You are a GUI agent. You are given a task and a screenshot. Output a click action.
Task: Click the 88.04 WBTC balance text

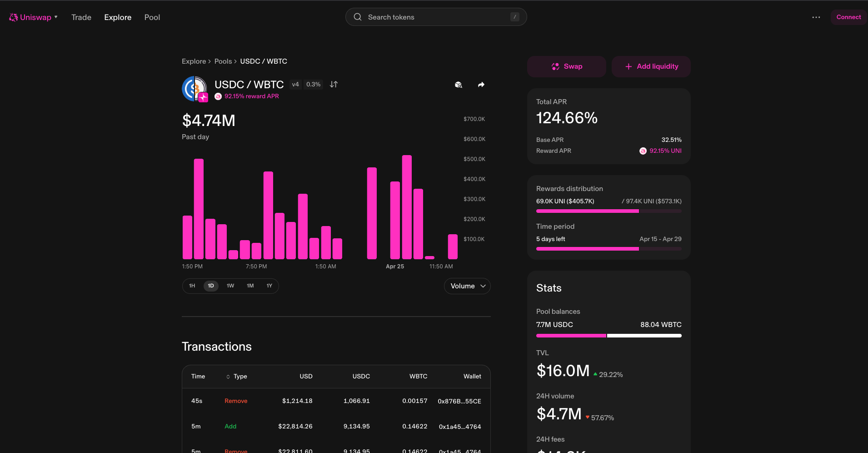(x=661, y=324)
